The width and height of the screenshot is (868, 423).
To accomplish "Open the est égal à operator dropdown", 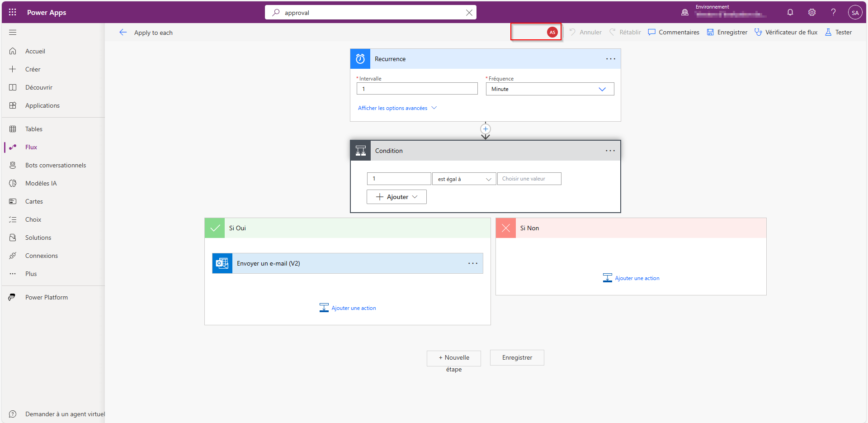I will [464, 179].
